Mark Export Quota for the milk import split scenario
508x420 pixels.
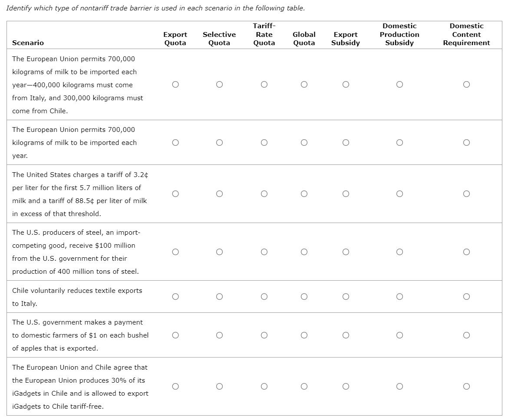coord(175,85)
